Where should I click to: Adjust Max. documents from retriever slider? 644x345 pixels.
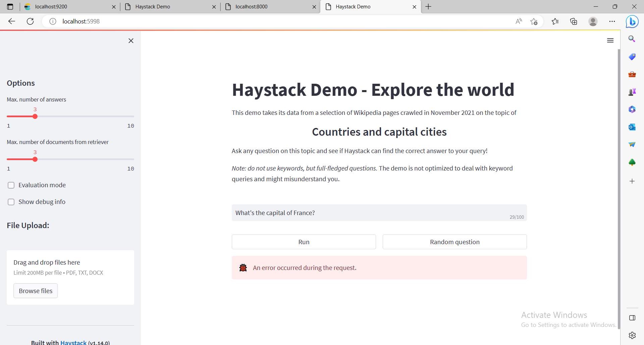click(35, 159)
